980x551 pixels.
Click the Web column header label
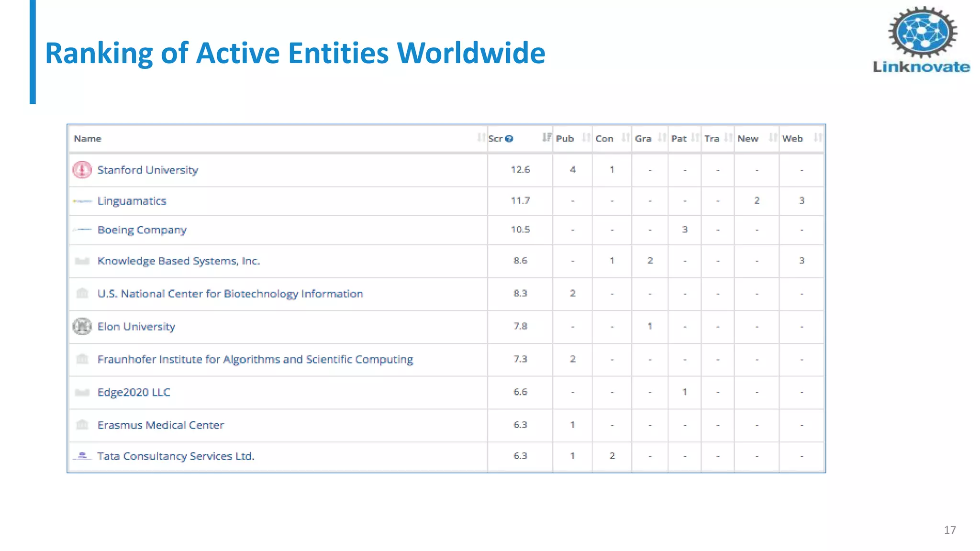[x=792, y=138]
